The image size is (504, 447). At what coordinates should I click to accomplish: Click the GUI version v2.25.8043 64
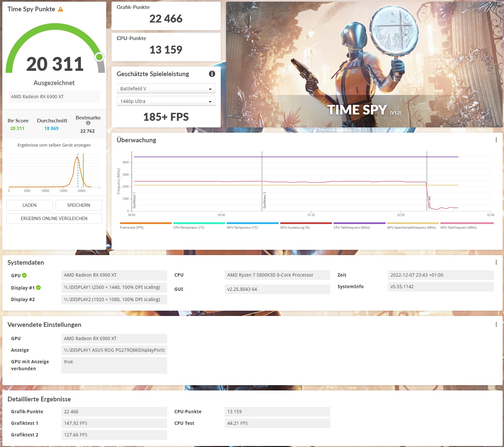coord(277,289)
